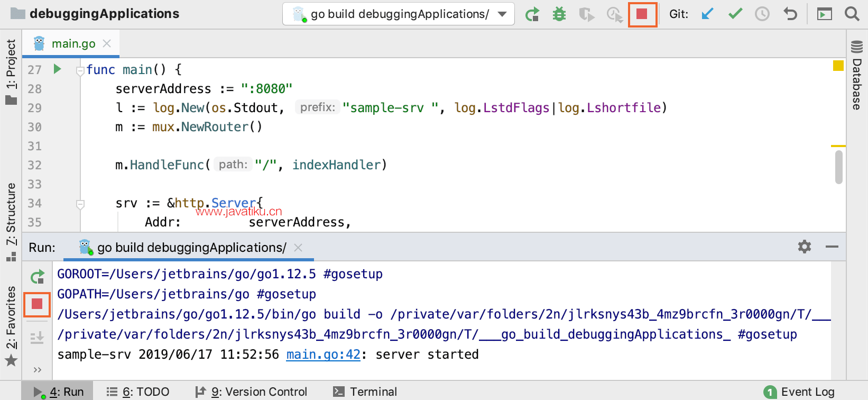Update project with Git blue arrow
Viewport: 868px width, 400px height.
click(707, 14)
